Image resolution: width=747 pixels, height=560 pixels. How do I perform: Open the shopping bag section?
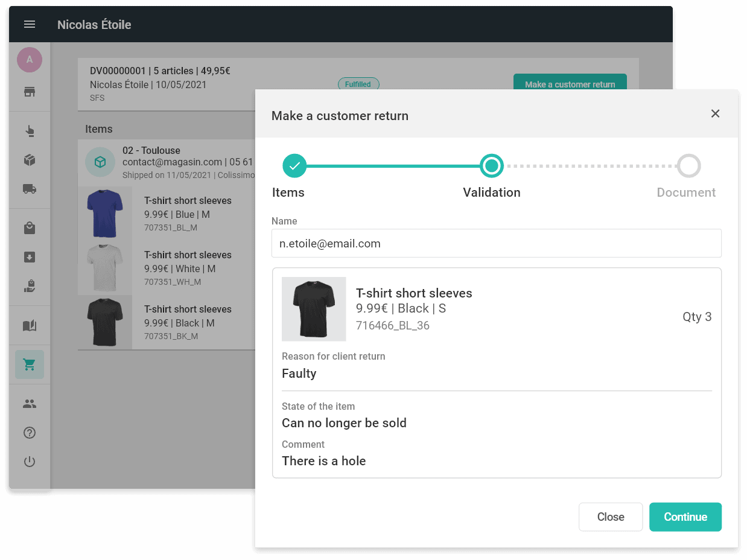(x=30, y=228)
